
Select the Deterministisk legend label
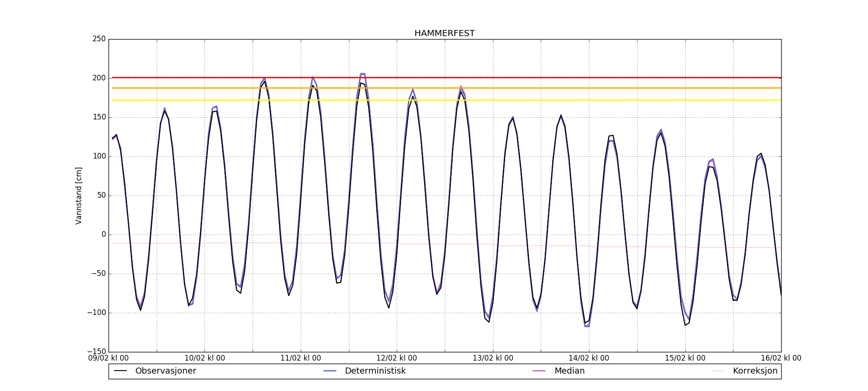click(x=375, y=371)
